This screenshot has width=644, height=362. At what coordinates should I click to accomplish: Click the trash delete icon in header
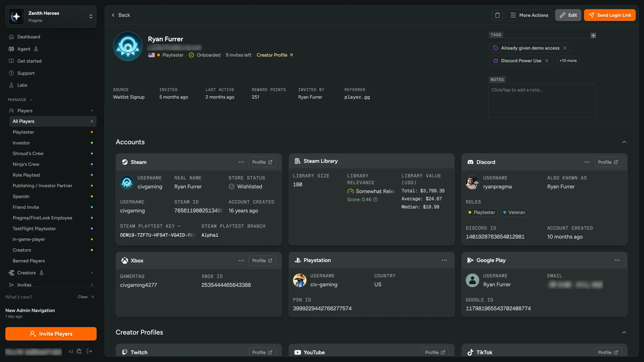click(497, 15)
